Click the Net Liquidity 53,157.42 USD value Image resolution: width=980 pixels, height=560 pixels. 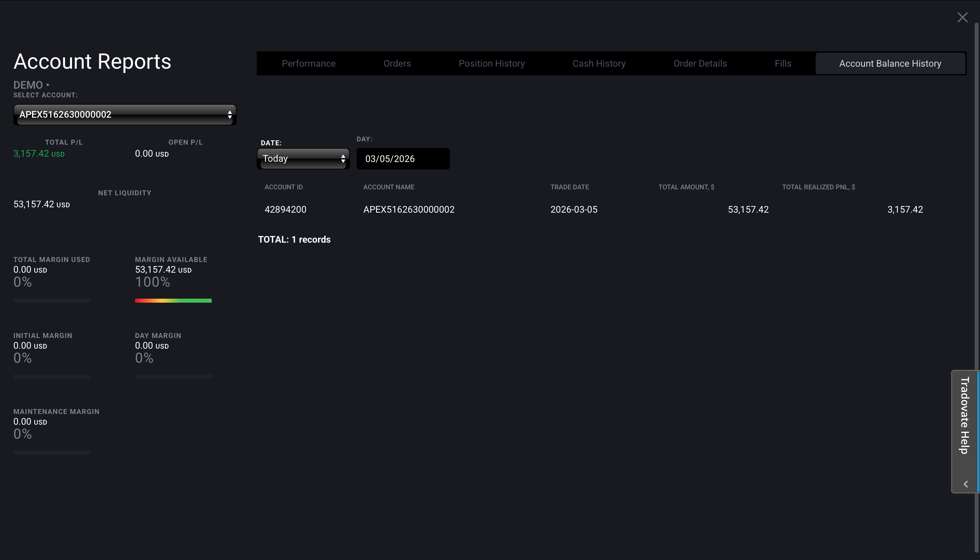(x=42, y=204)
